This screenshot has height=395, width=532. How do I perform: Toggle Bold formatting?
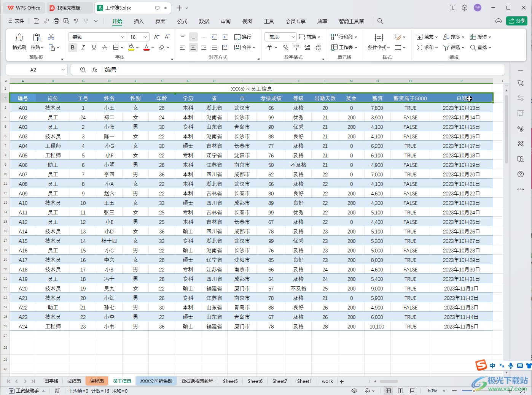[x=73, y=48]
